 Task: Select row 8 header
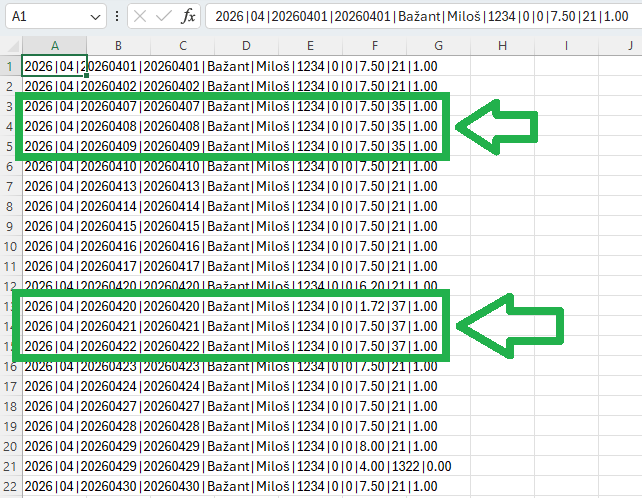point(11,207)
